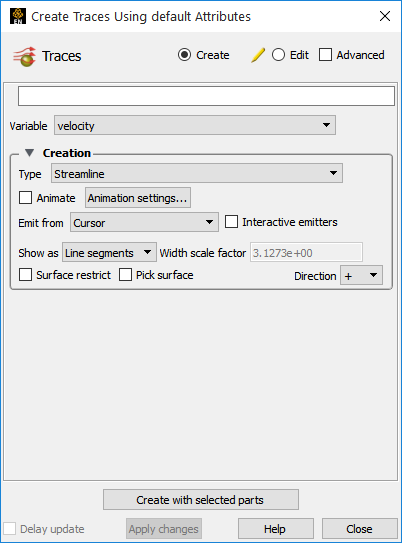Image resolution: width=402 pixels, height=543 pixels.
Task: Tick the Pick surface checkbox
Action: [x=125, y=275]
